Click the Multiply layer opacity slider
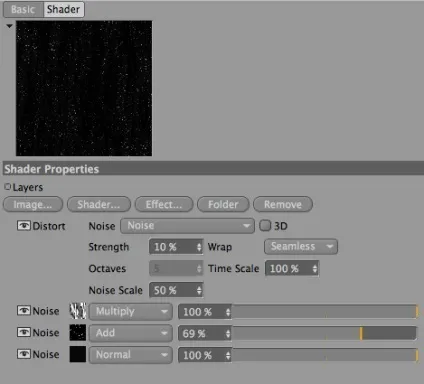 point(324,312)
